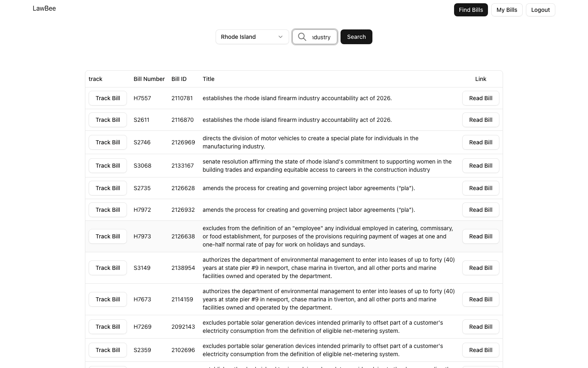Read bill S3149 on state pier leases
This screenshot has width=588, height=368.
[481, 268]
